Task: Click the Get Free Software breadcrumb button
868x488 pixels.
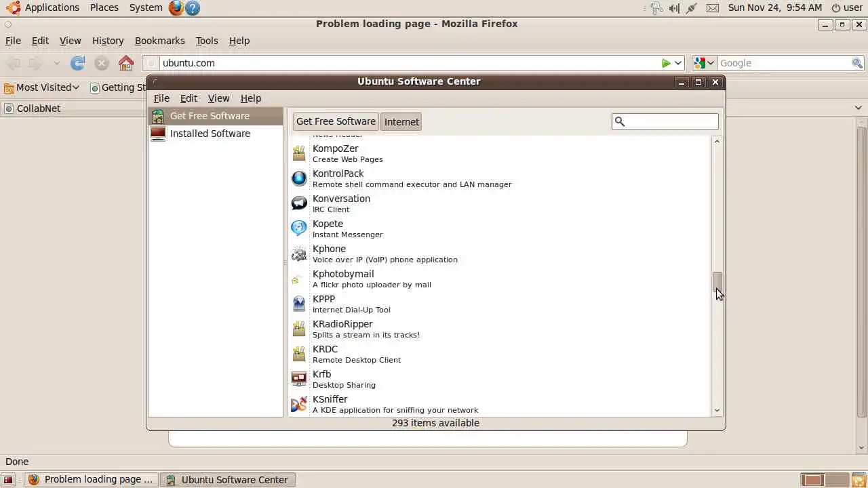Action: point(336,121)
